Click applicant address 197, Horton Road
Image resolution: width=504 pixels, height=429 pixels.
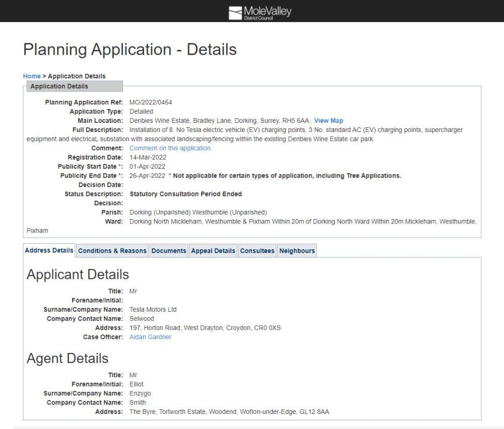point(205,328)
